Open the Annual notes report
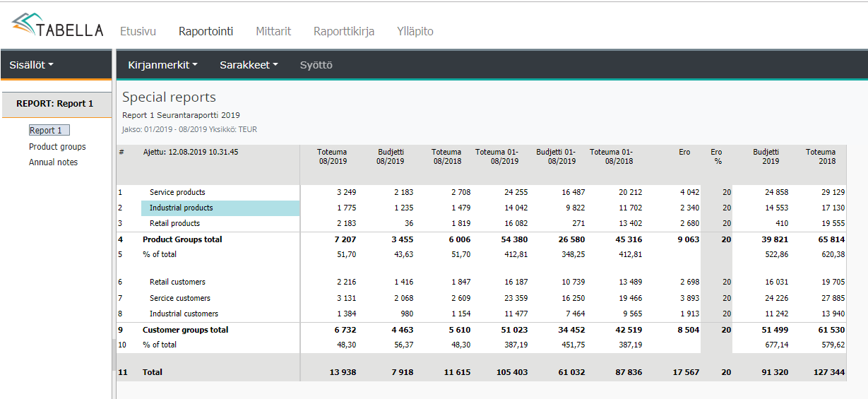Screen dimensions: 868x399 (x=53, y=162)
